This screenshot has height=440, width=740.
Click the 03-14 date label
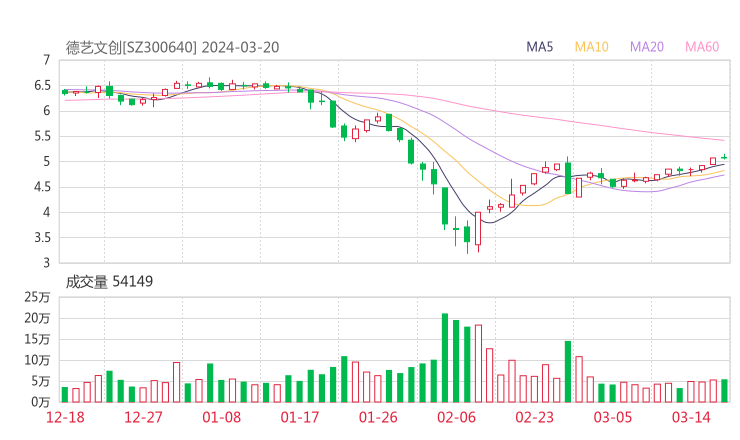pyautogui.click(x=691, y=417)
